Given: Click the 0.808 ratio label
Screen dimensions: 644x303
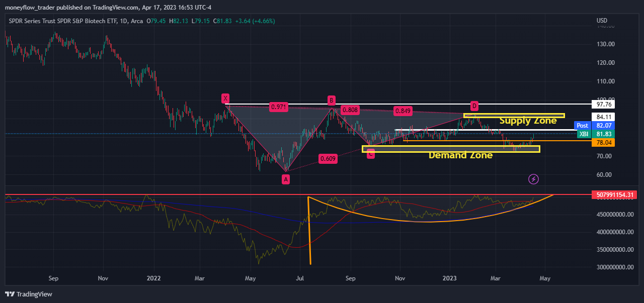Looking at the screenshot, I should pyautogui.click(x=350, y=110).
